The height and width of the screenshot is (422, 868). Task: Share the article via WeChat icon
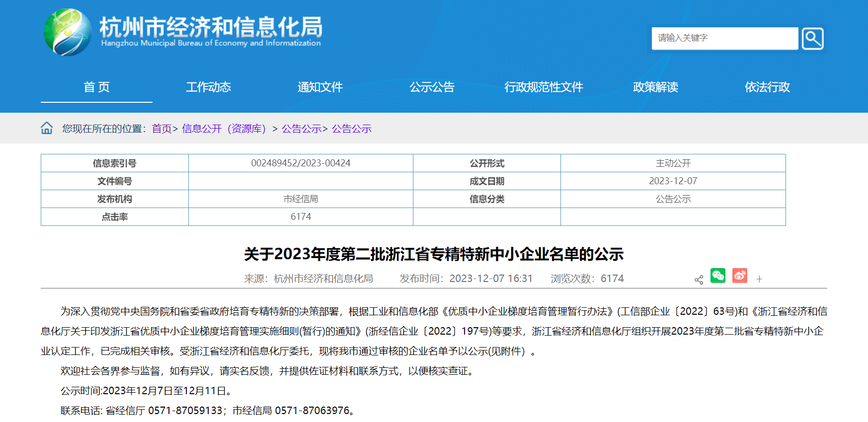tap(717, 276)
